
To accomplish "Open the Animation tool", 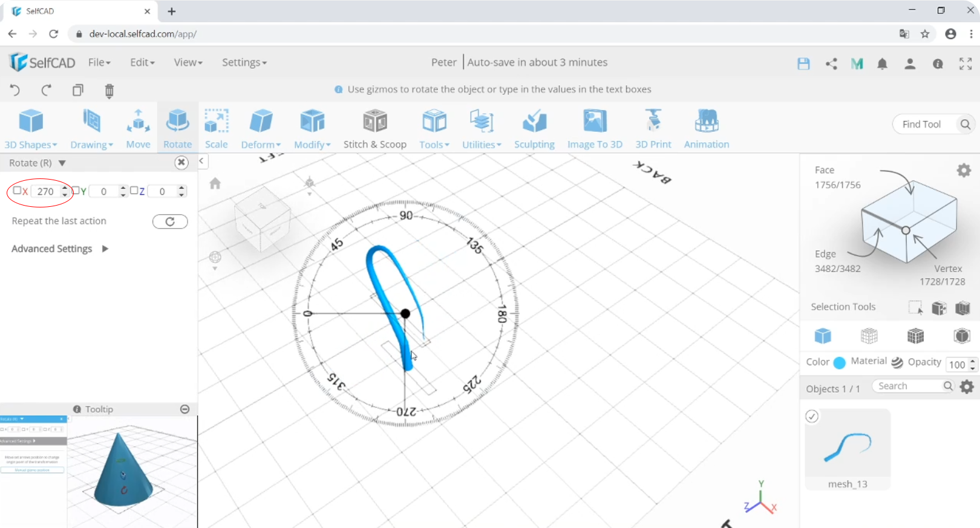I will 707,128.
